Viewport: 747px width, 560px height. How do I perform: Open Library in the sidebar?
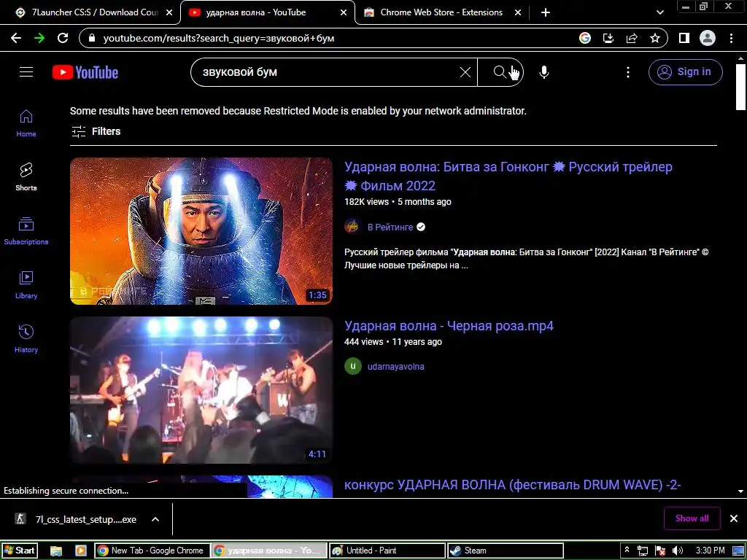click(26, 285)
